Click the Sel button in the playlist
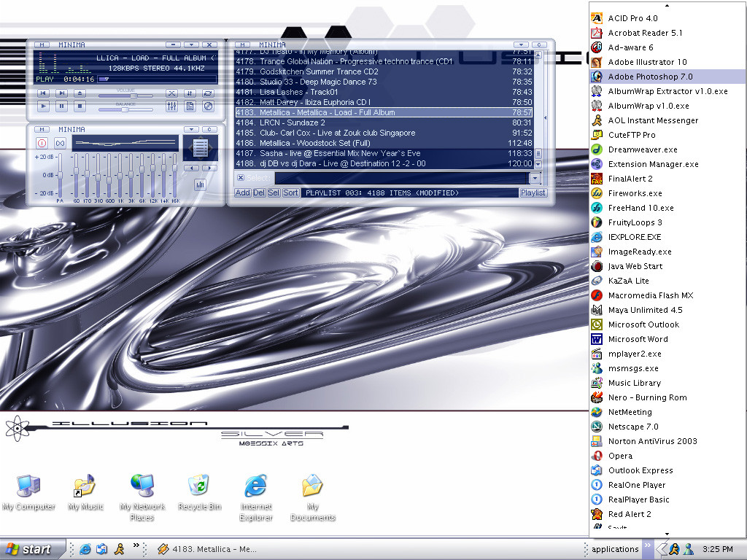 [274, 192]
